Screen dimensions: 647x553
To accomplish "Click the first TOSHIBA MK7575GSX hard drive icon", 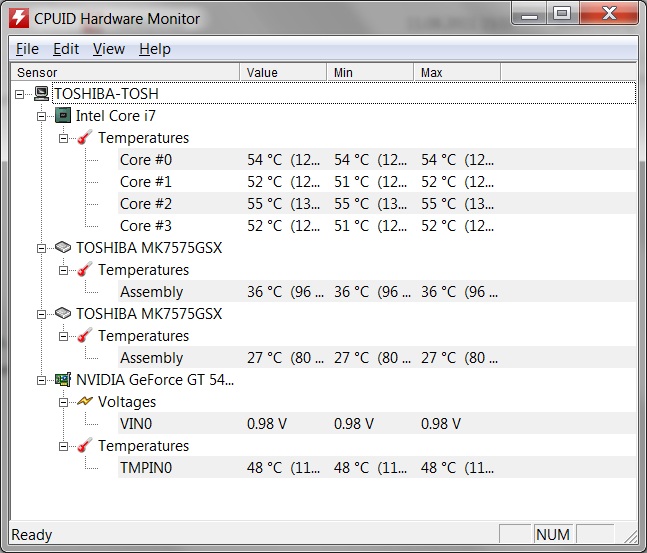I will click(63, 247).
